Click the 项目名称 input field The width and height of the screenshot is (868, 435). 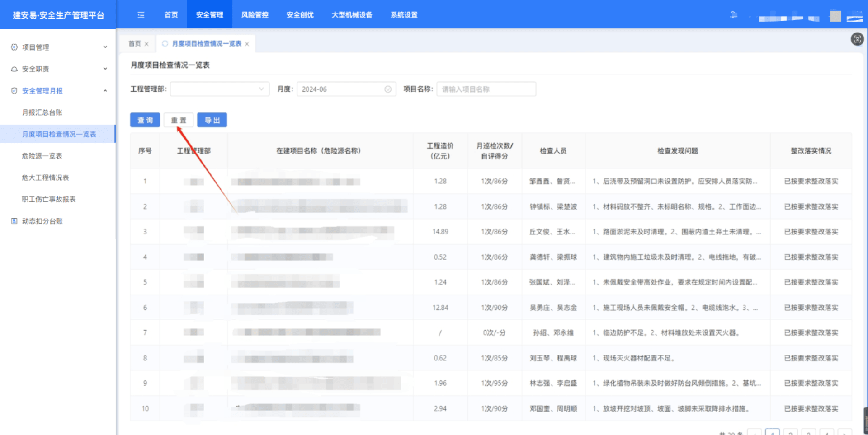pyautogui.click(x=486, y=89)
